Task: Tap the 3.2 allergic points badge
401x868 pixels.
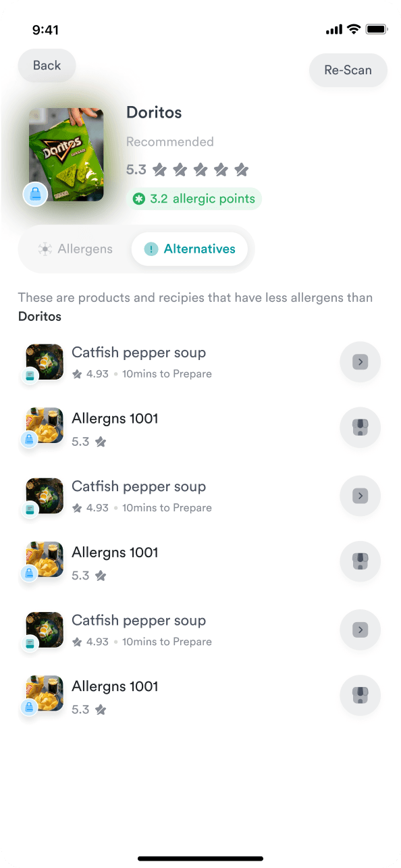Action: [x=194, y=199]
